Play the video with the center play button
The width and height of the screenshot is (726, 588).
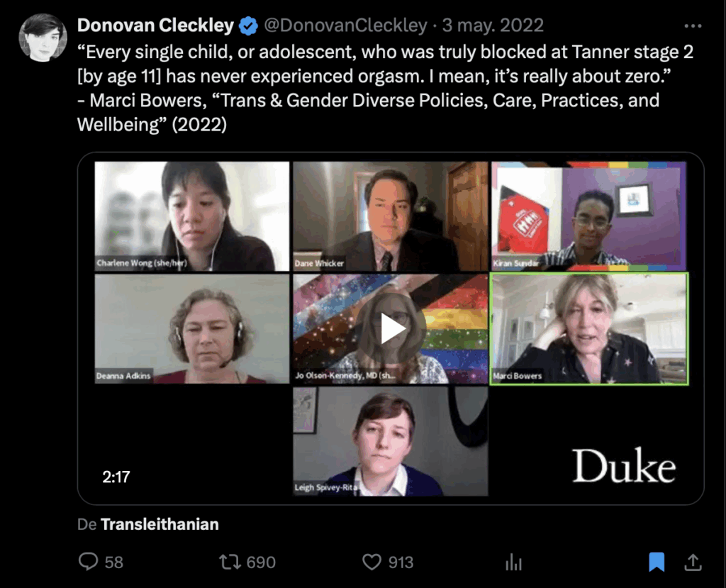(x=391, y=328)
